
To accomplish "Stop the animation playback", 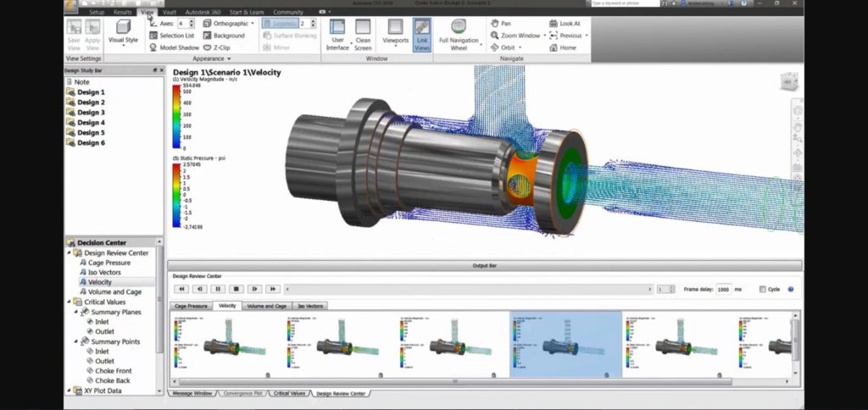I will 236,289.
